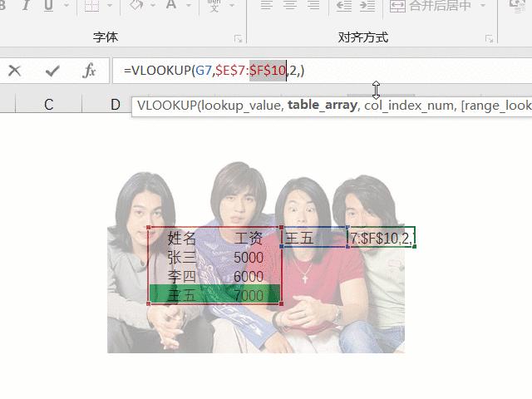Select the cell containing 5000
This screenshot has height=399, width=532.
pyautogui.click(x=249, y=257)
